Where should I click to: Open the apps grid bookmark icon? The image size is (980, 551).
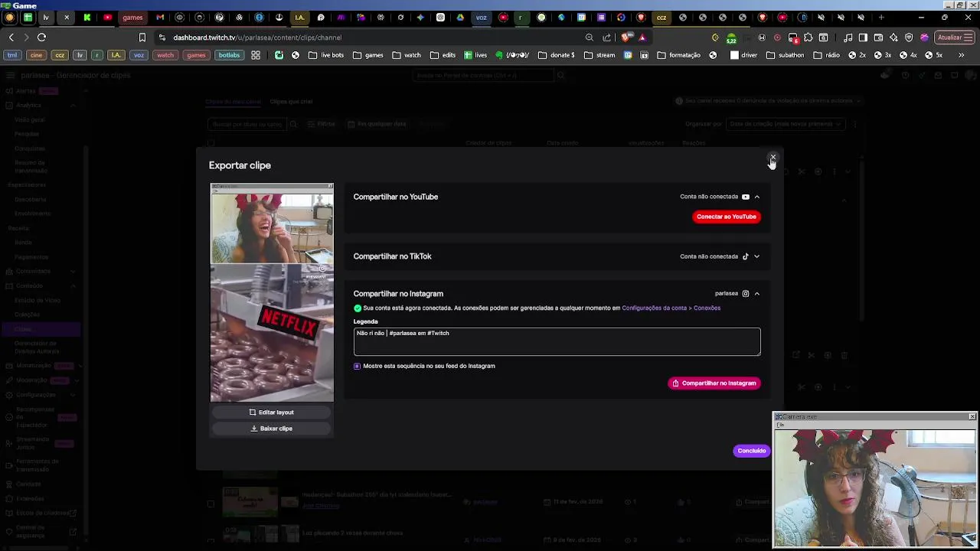click(256, 55)
